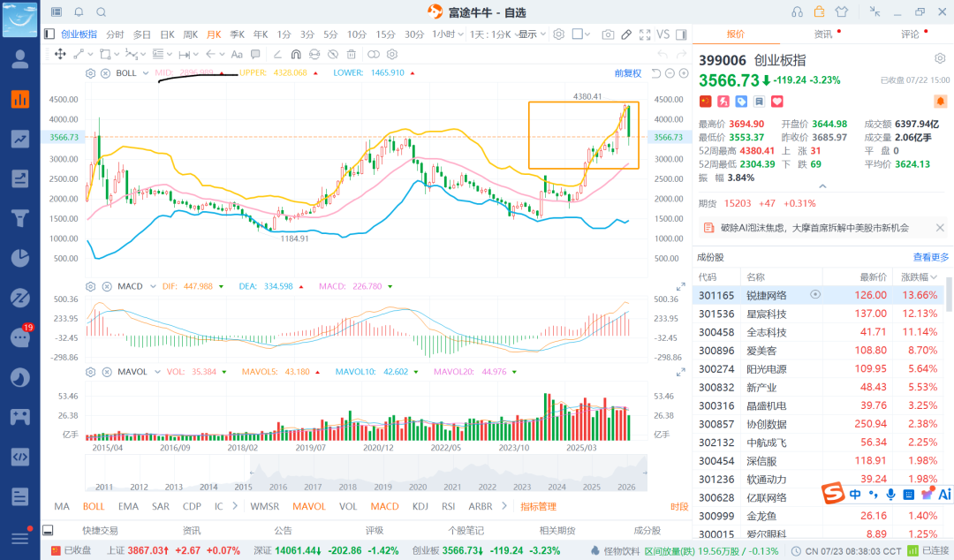Expand the 1小时 interval dropdown

pos(448,34)
